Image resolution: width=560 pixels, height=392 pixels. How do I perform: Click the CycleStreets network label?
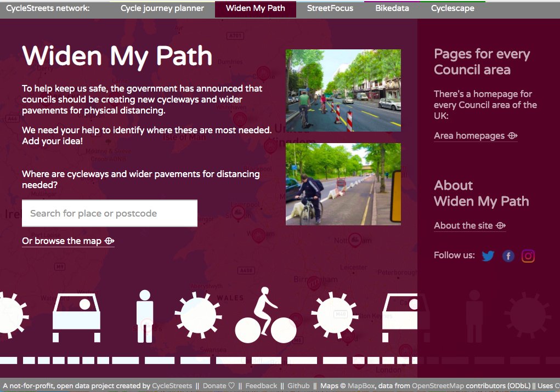point(48,8)
